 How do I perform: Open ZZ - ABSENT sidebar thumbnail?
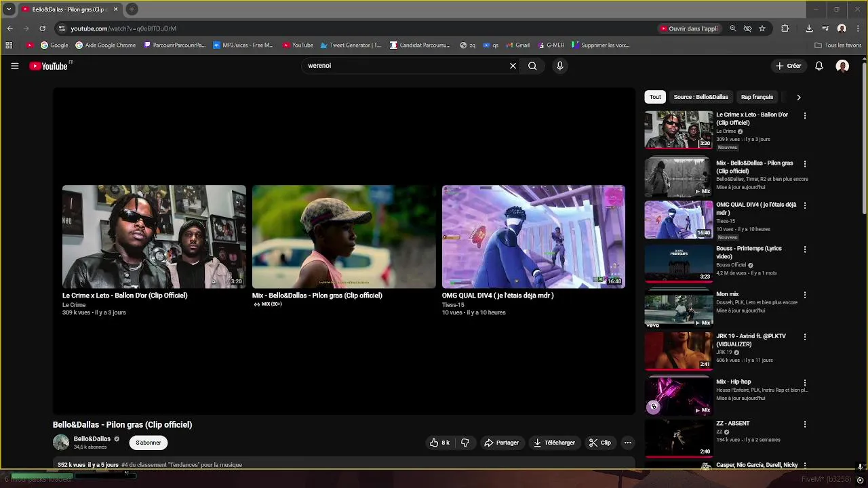(679, 438)
